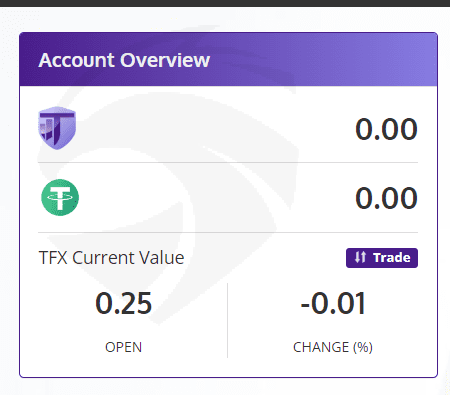Image resolution: width=450 pixels, height=395 pixels.
Task: Click the word Trade in the button
Action: [x=392, y=258]
